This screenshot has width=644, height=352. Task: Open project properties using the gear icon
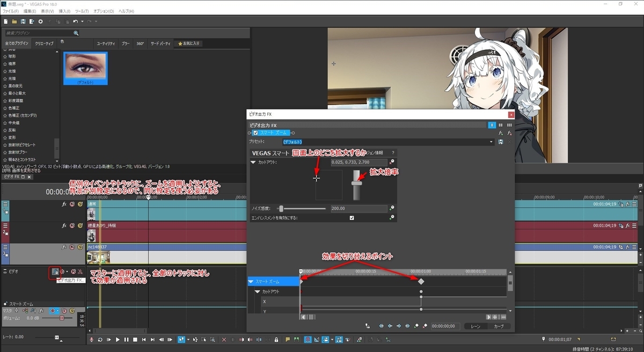click(x=41, y=21)
